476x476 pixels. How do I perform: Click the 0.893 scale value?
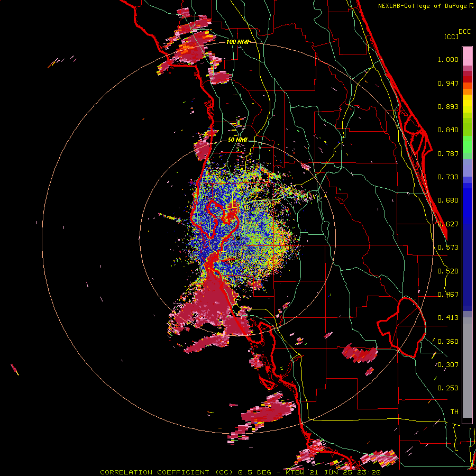click(448, 106)
